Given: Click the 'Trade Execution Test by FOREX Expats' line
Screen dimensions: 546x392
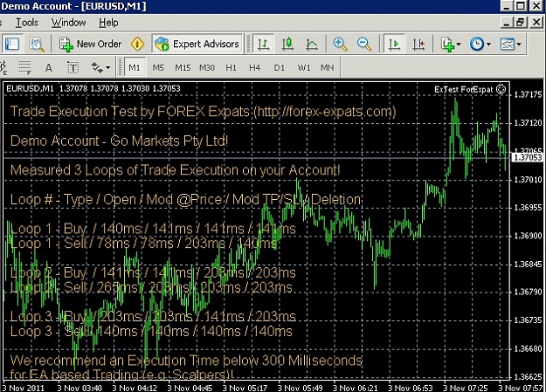Looking at the screenshot, I should (203, 112).
